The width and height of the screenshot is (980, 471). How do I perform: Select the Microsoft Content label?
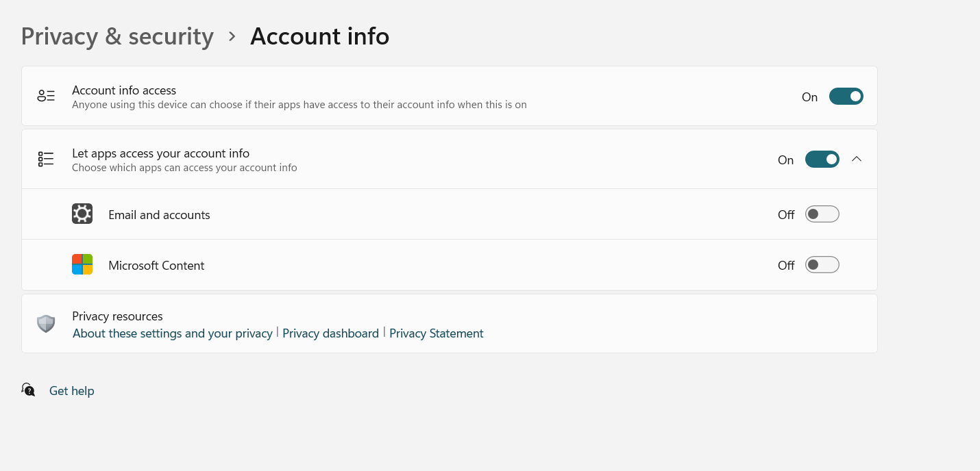(x=156, y=266)
